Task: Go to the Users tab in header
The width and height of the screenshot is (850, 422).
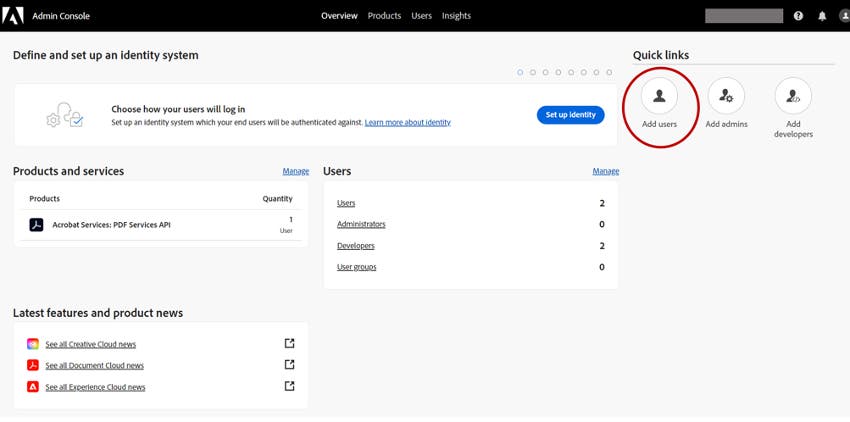Action: (x=421, y=16)
